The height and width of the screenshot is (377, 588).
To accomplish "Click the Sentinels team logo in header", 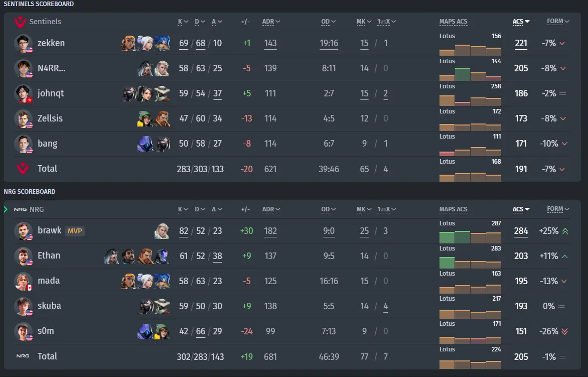I will click(20, 22).
